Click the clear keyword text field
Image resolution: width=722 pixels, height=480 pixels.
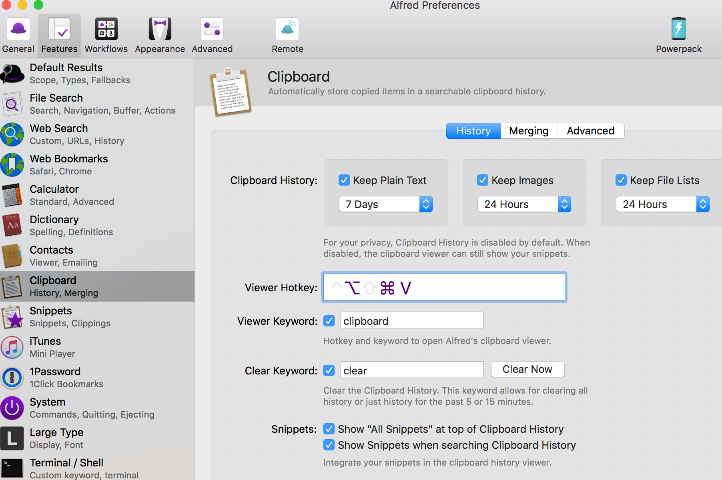pos(412,370)
